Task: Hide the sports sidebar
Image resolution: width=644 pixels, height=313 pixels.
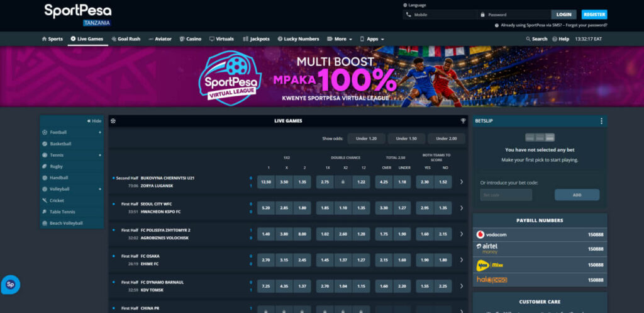Action: point(94,121)
